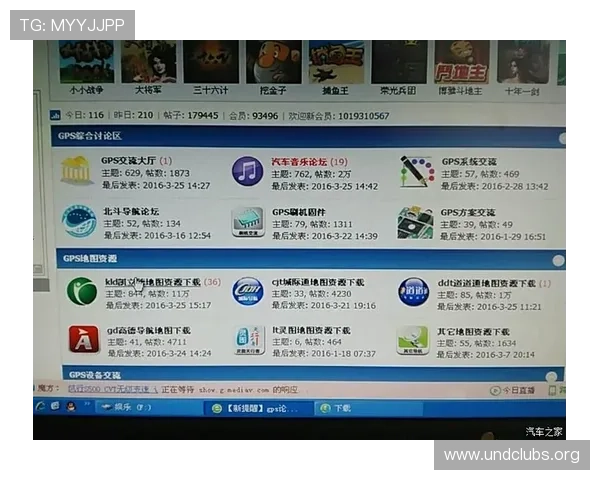Click the 挖金子 game caption
Viewport: 600px width, 480px height.
click(x=273, y=91)
